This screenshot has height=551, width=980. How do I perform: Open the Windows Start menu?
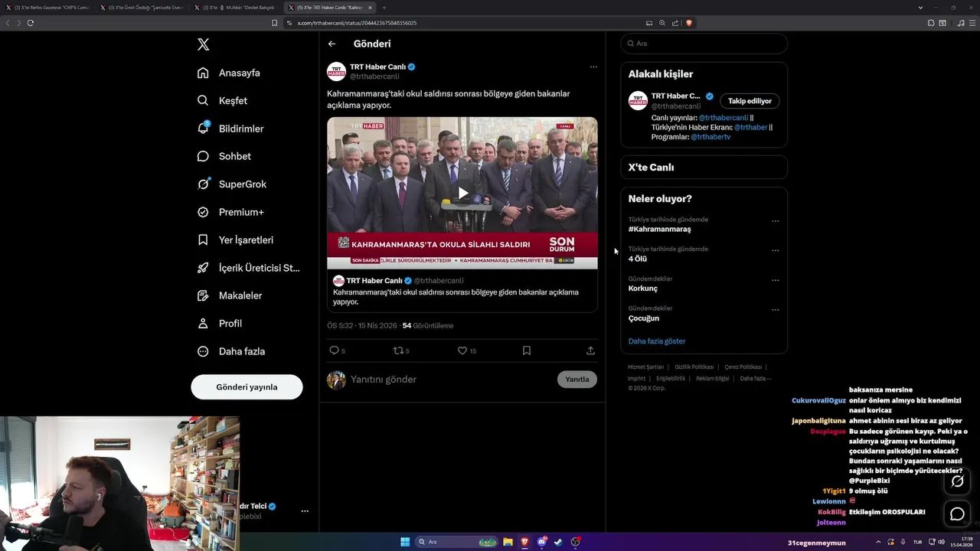pos(405,542)
